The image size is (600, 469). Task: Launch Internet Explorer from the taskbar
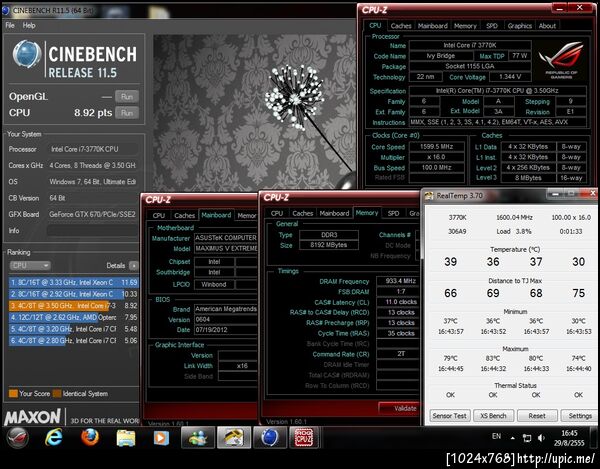54,437
